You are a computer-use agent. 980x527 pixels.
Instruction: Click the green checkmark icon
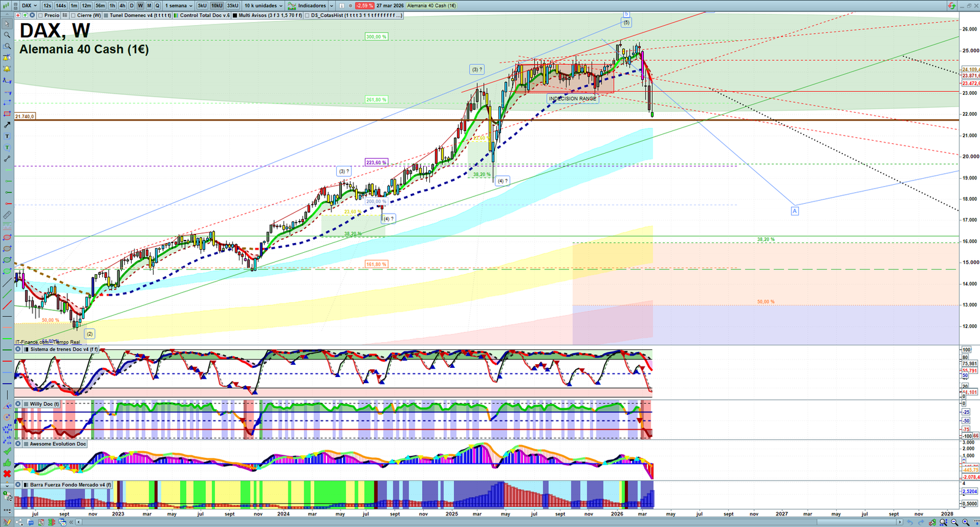point(7,451)
